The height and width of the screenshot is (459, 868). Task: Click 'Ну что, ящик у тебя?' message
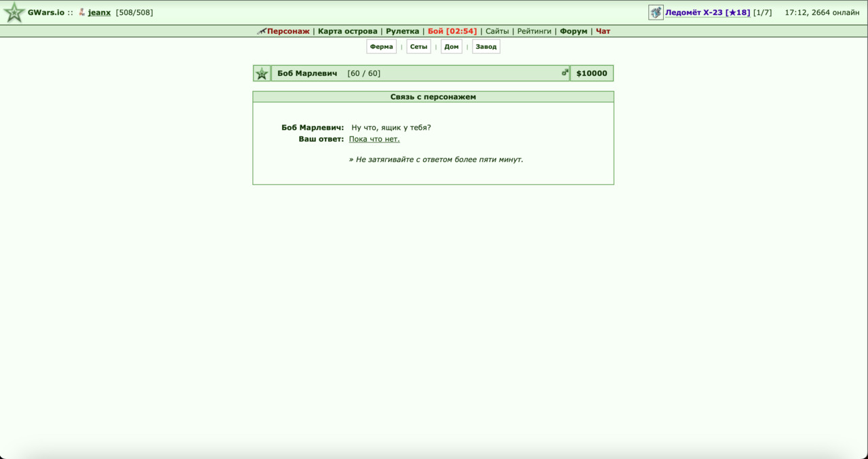click(391, 127)
